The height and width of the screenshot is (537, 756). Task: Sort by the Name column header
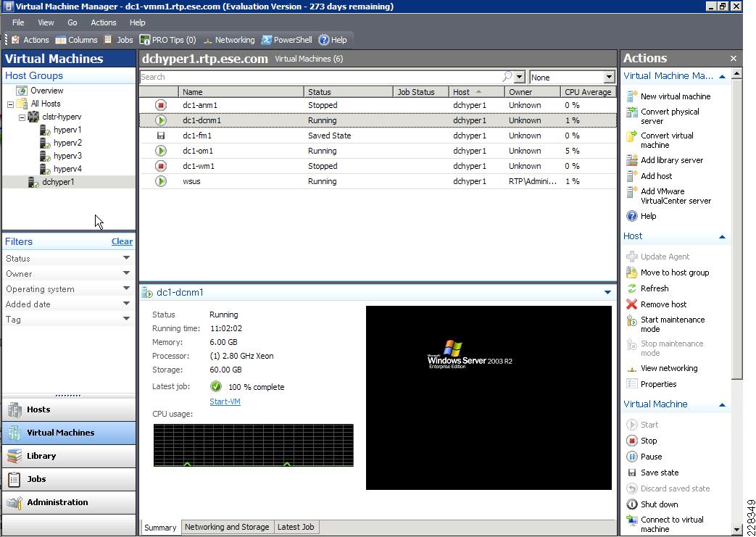241,92
